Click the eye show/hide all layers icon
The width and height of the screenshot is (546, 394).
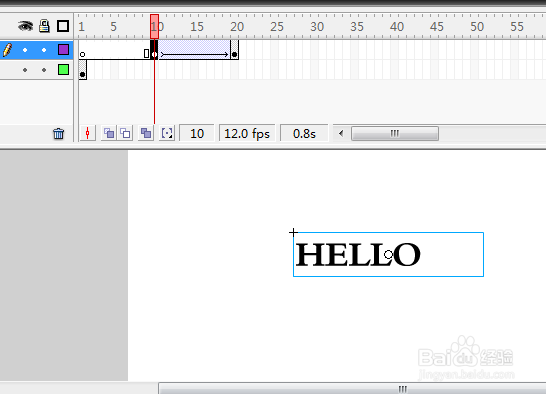25,26
